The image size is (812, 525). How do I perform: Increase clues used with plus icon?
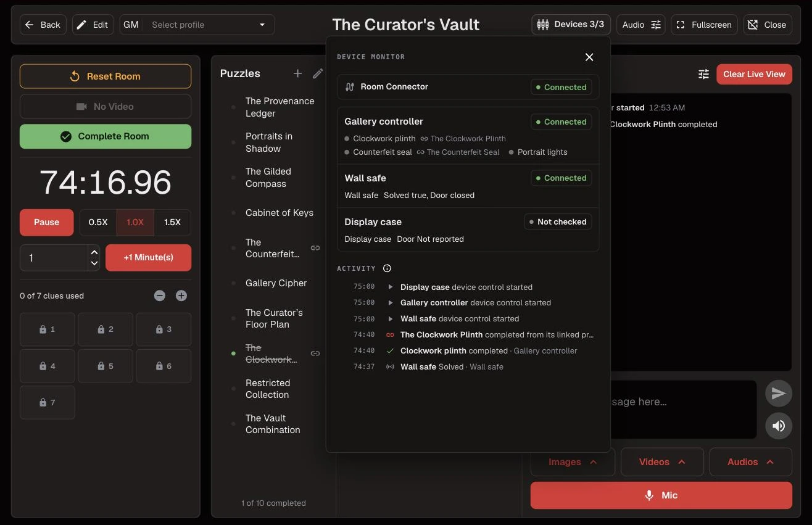pos(181,296)
